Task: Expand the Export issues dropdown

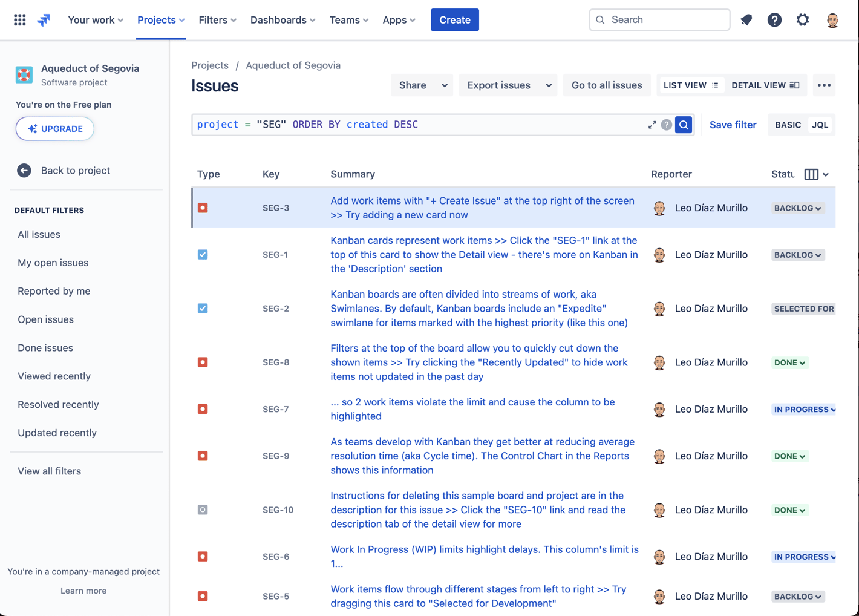Action: pos(508,85)
